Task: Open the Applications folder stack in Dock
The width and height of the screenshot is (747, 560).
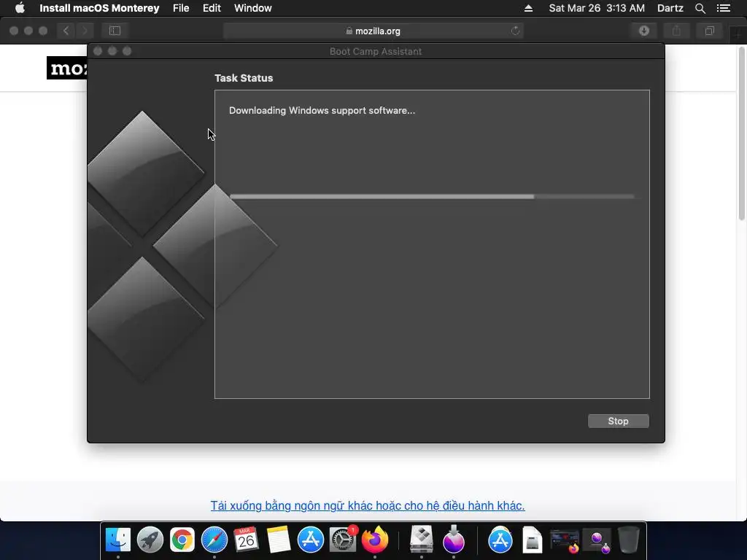Action: [x=500, y=540]
